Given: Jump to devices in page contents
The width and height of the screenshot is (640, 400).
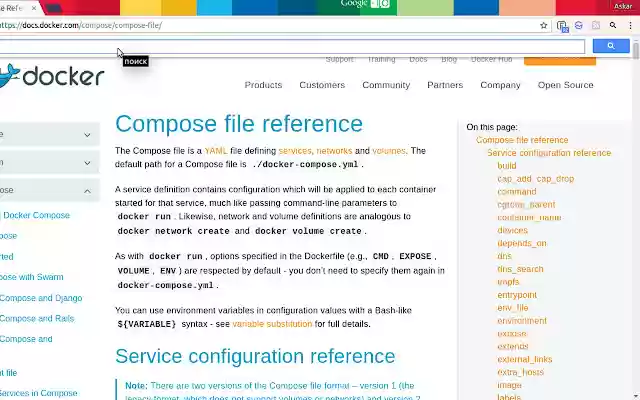Looking at the screenshot, I should click(x=513, y=230).
